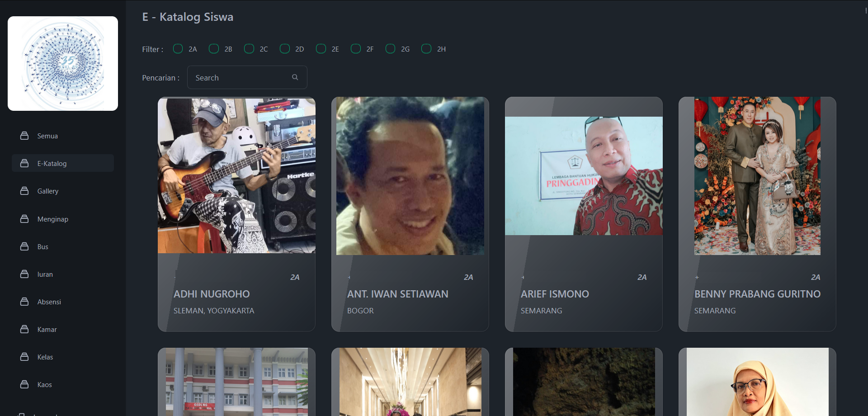Click the Pencarian search input field
This screenshot has width=868, height=416.
coord(242,77)
